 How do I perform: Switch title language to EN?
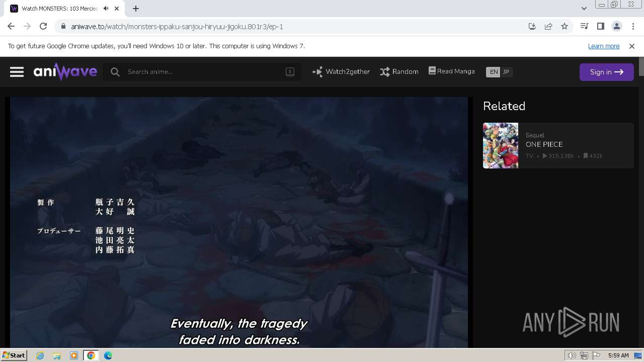point(494,72)
